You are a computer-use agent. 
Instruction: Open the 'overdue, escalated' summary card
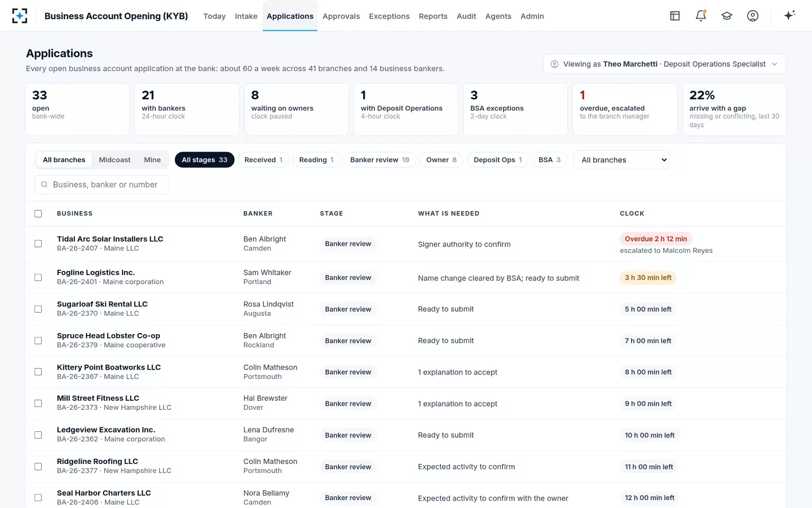pos(625,110)
